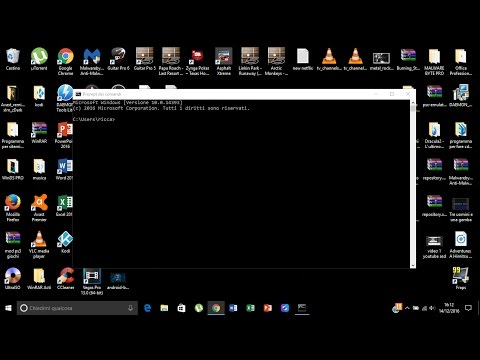Screen dimensions: 480x360
Task: Open the UltraISO desktop icon
Action: (13, 278)
